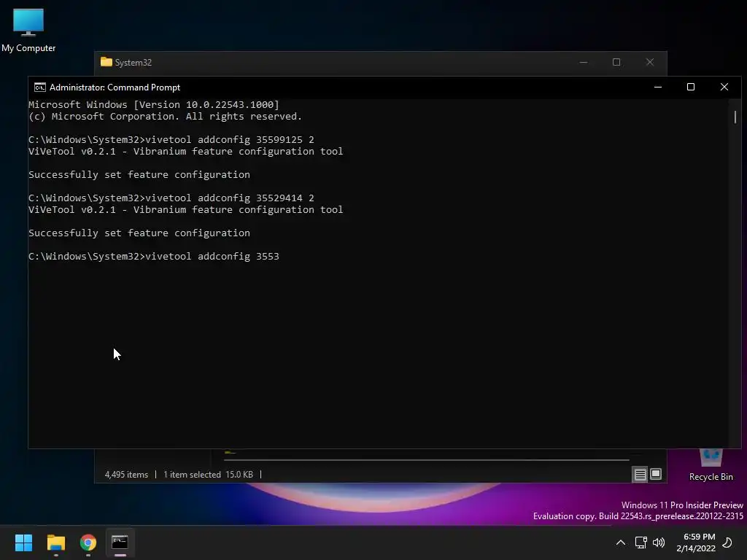This screenshot has height=560, width=747.
Task: Click the 'System32' window title text
Action: point(133,63)
